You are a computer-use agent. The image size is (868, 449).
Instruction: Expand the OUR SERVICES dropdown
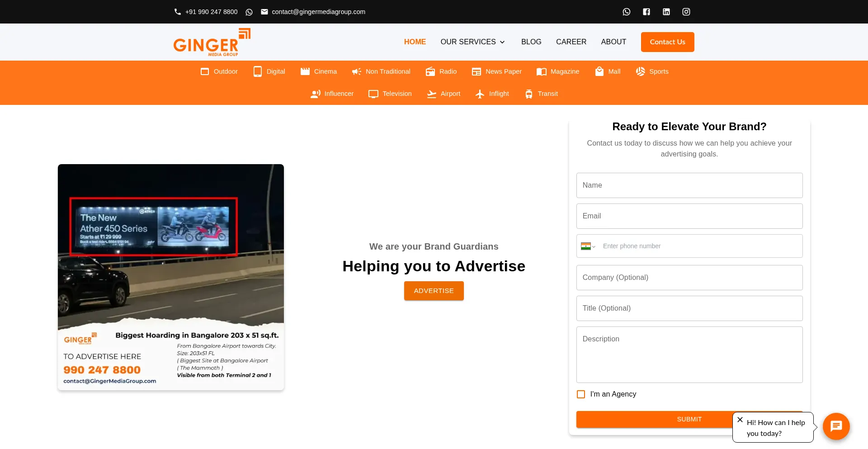(x=472, y=42)
